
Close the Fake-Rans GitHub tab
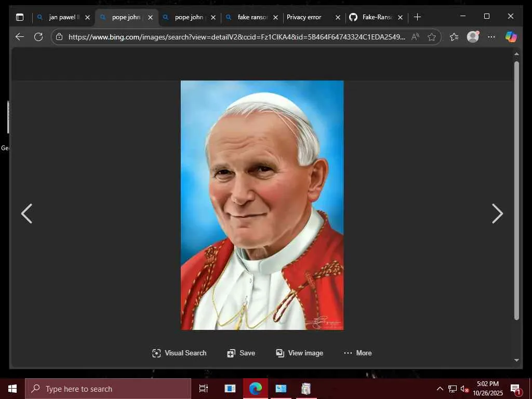pyautogui.click(x=400, y=17)
